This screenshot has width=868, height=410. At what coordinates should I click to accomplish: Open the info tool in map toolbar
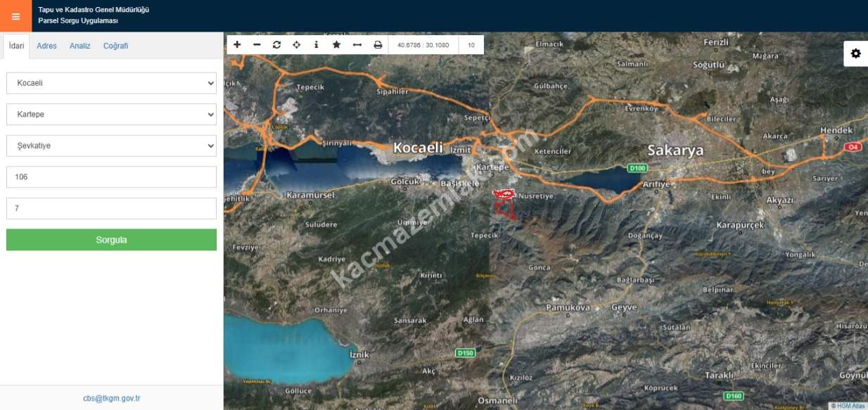(316, 45)
